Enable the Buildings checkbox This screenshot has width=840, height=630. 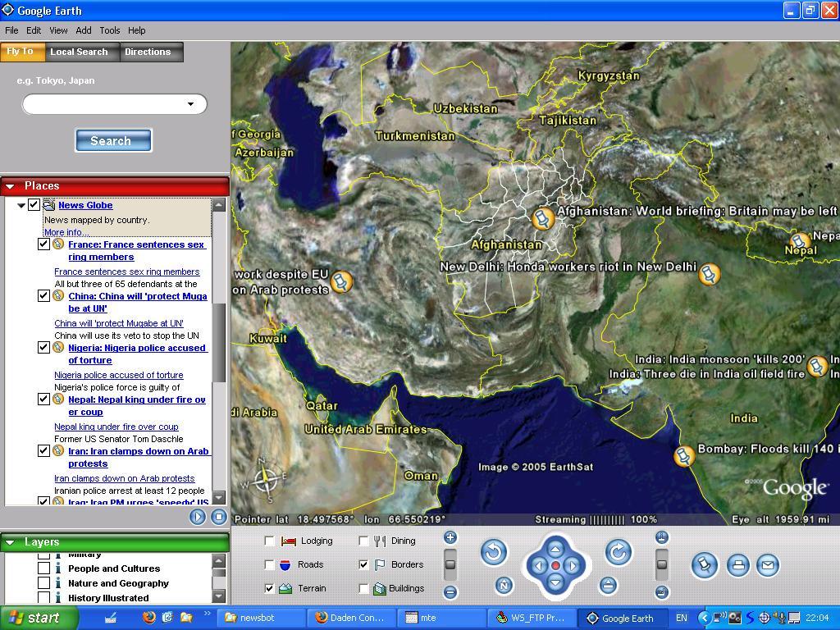[x=363, y=588]
